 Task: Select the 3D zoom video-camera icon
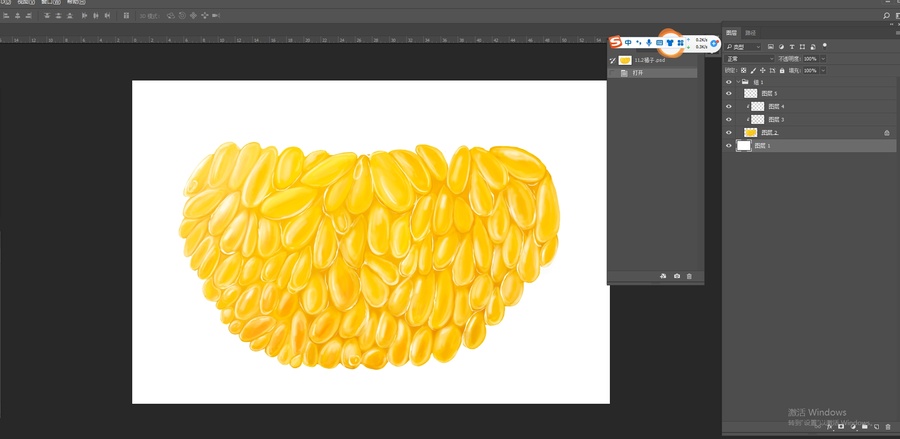(x=216, y=15)
